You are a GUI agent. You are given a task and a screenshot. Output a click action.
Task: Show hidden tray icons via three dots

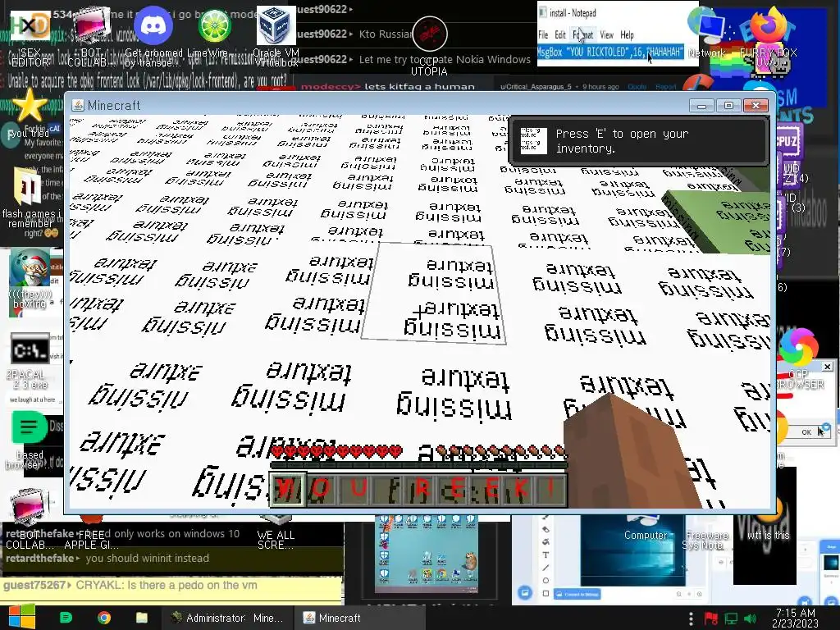pyautogui.click(x=691, y=618)
